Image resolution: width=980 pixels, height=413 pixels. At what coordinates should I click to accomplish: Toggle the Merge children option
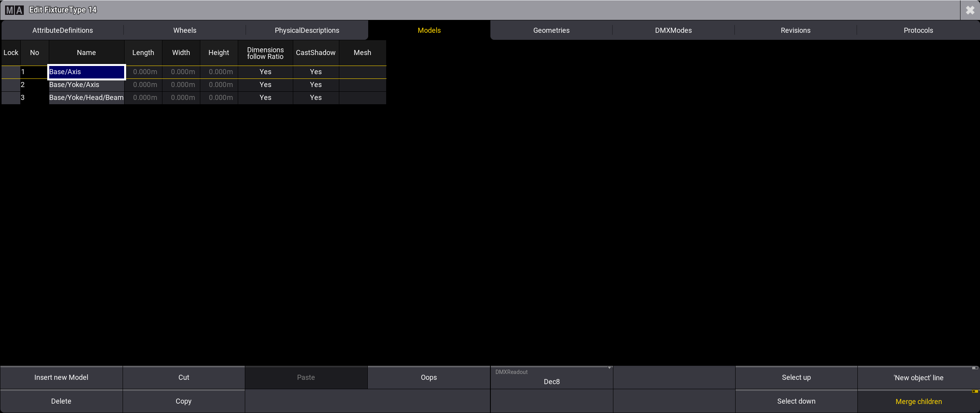[x=918, y=401]
